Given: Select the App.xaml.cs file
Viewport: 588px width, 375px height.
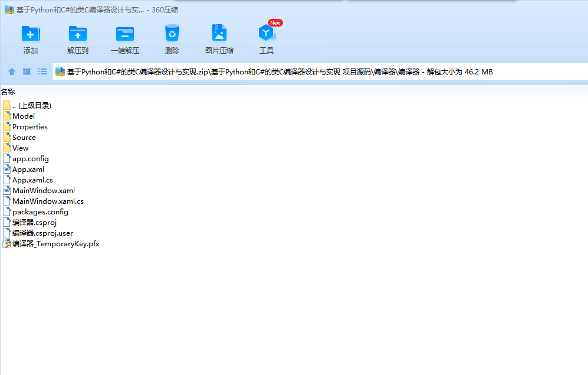Looking at the screenshot, I should pos(28,180).
